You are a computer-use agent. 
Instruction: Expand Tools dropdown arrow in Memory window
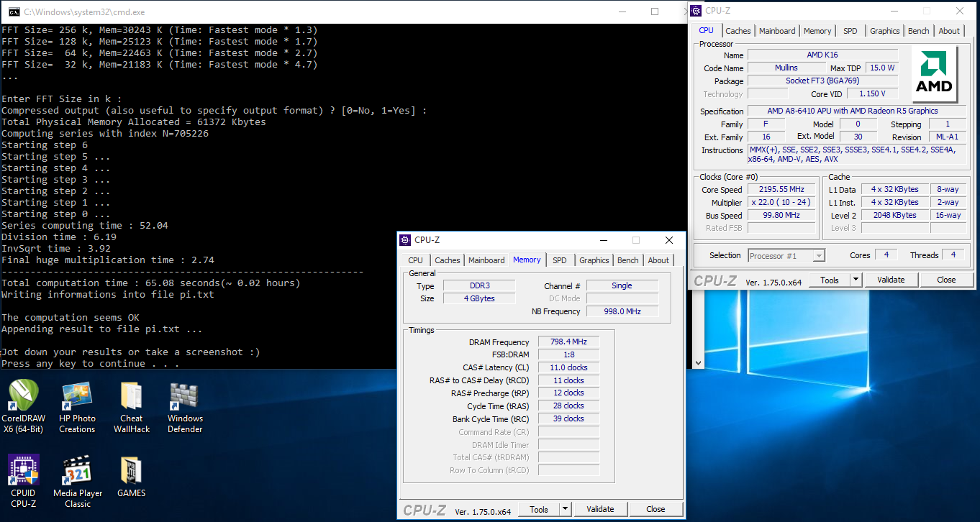[565, 509]
